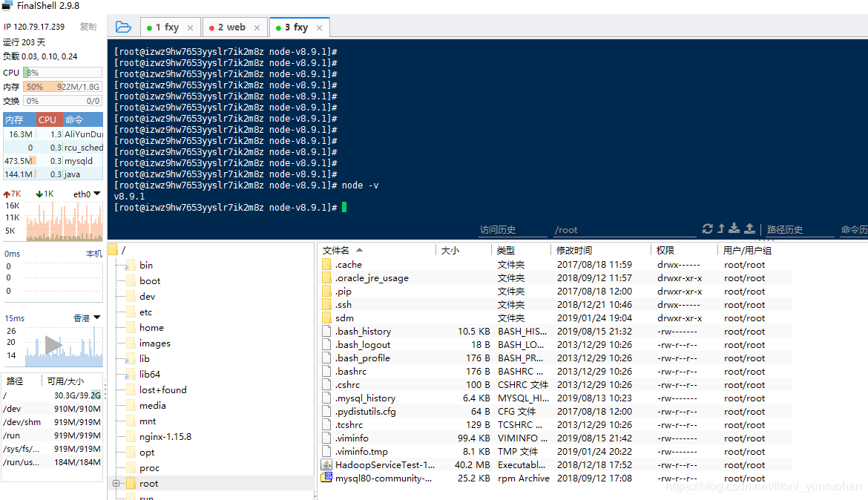Select nginx-1.15.8 folder in tree

[x=165, y=437]
